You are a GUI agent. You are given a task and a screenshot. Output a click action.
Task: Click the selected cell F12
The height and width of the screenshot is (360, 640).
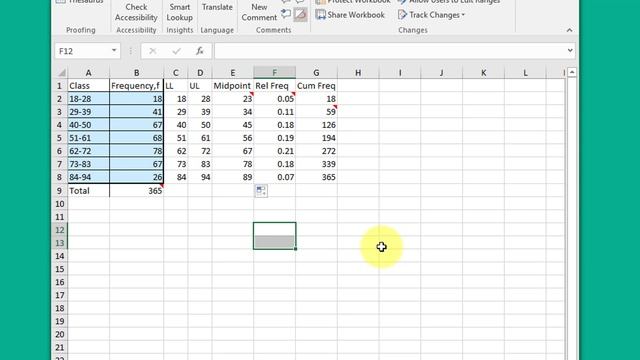tap(274, 229)
